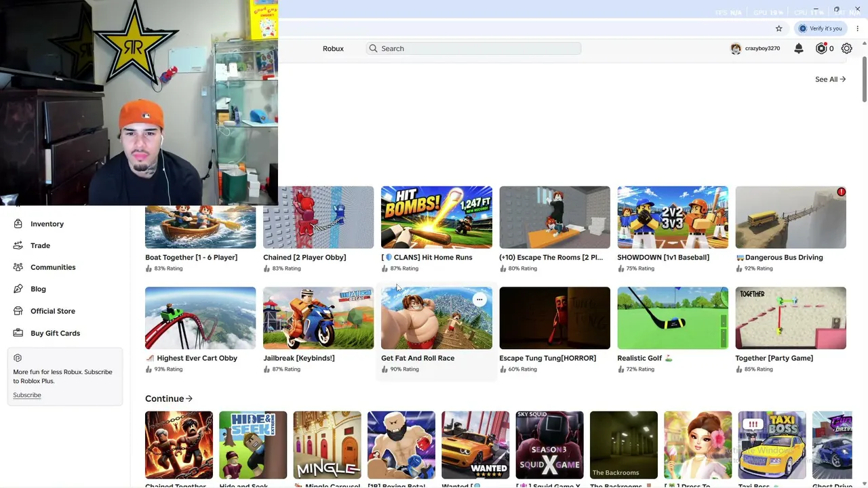Click the "72% Rating" text
This screenshot has width=868, height=488.
(641, 369)
